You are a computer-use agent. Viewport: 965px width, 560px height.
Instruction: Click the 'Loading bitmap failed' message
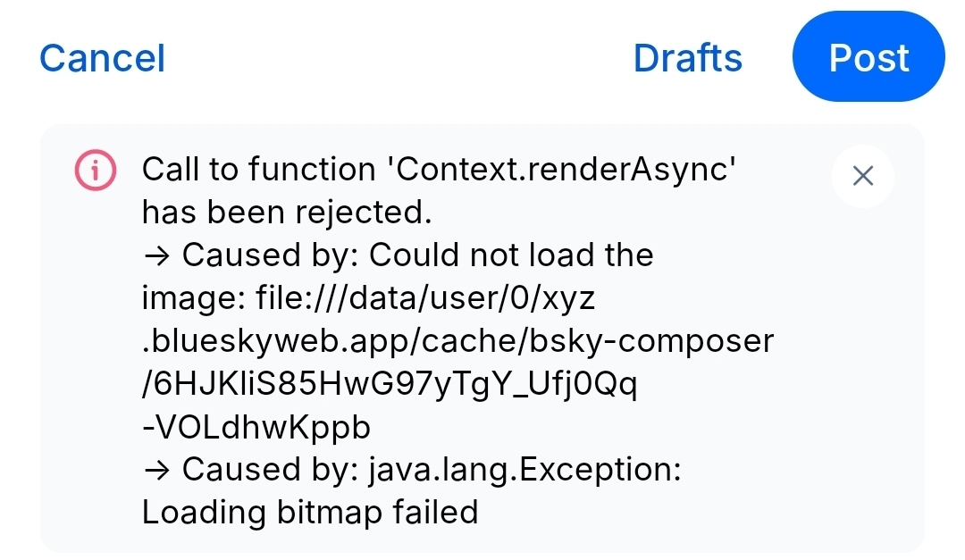coord(310,513)
